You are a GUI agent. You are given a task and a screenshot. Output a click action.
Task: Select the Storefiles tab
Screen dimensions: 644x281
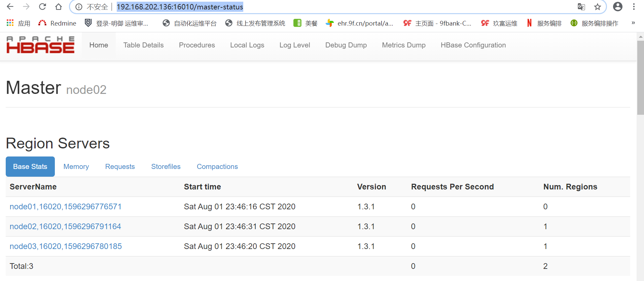click(166, 167)
